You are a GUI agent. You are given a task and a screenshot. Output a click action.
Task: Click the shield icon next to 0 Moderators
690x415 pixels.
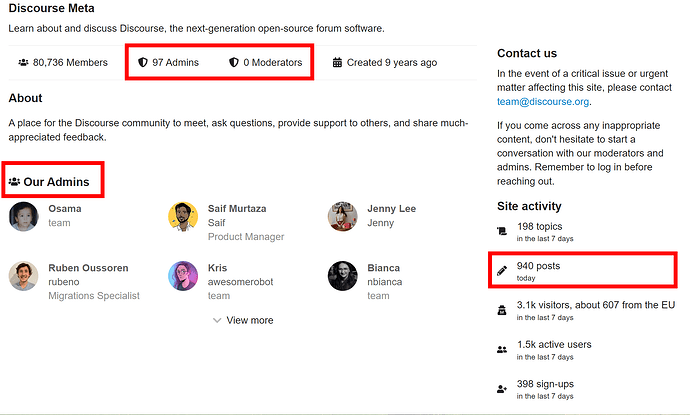(x=234, y=62)
